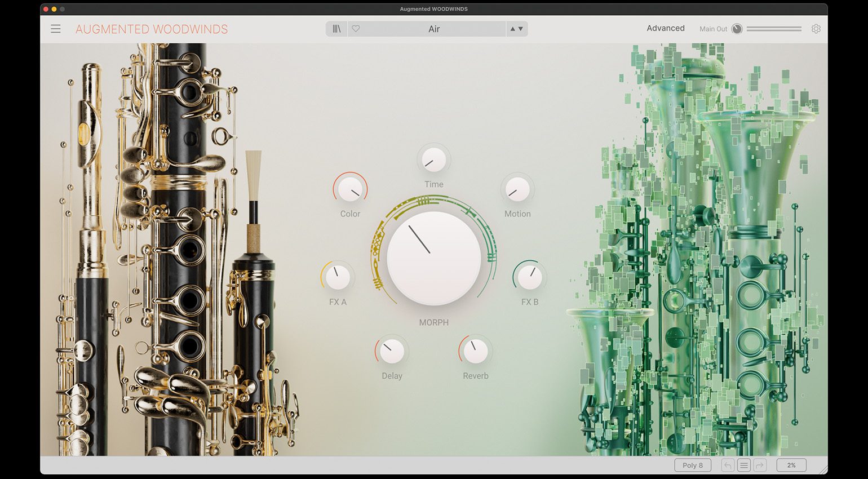Show the edit history list

coord(744,465)
